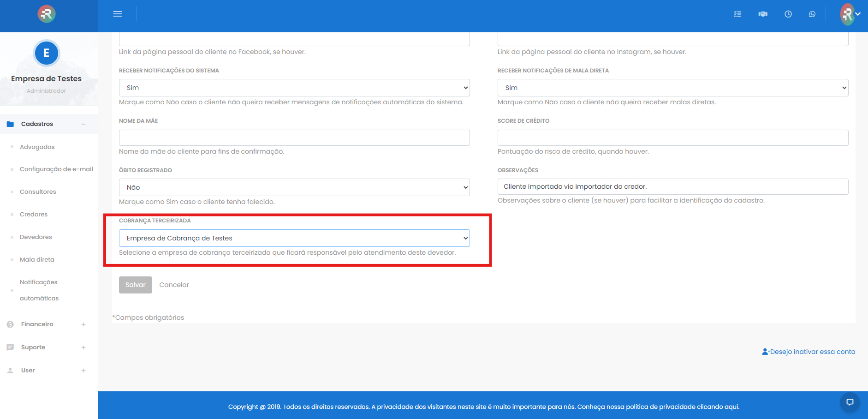Click the WhatsApp icon in header

812,14
